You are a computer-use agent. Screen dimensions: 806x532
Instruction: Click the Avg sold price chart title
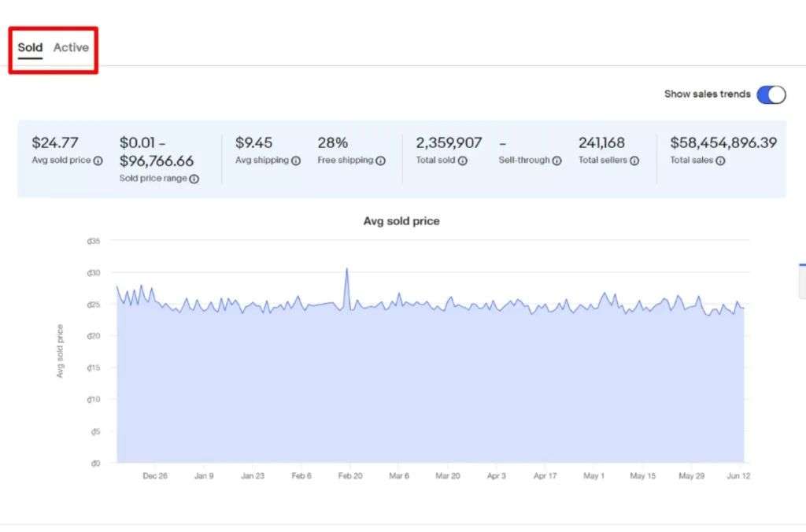tap(401, 221)
